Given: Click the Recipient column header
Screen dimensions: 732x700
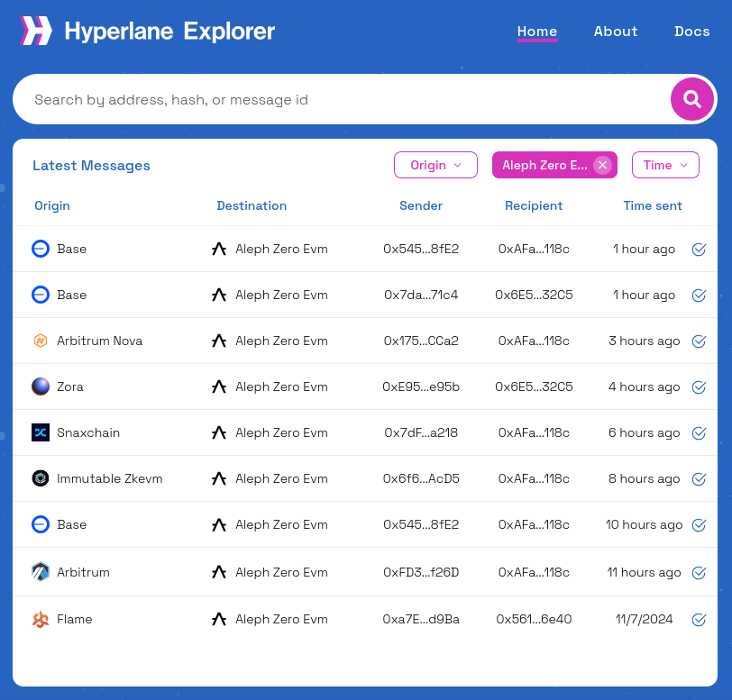Looking at the screenshot, I should click(x=534, y=205).
